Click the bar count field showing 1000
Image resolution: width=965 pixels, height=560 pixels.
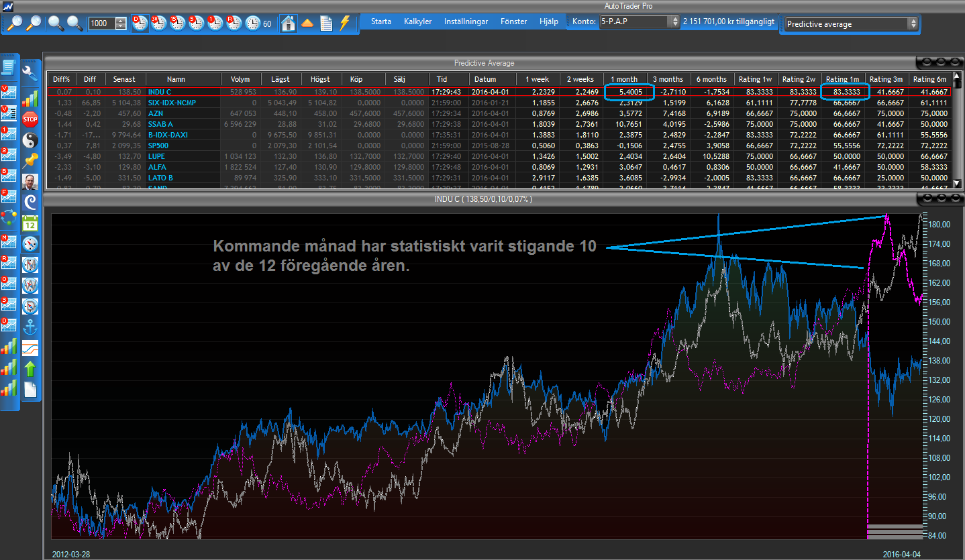pos(102,23)
